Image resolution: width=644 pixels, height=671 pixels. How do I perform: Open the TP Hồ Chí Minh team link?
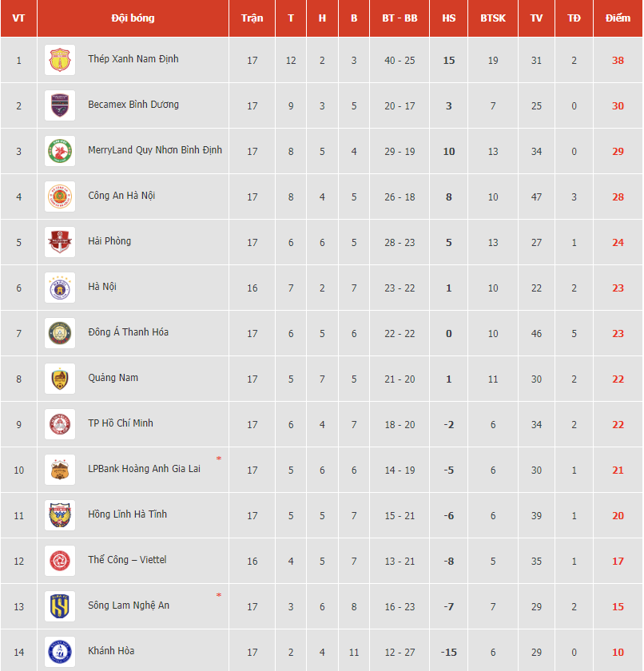click(x=120, y=423)
